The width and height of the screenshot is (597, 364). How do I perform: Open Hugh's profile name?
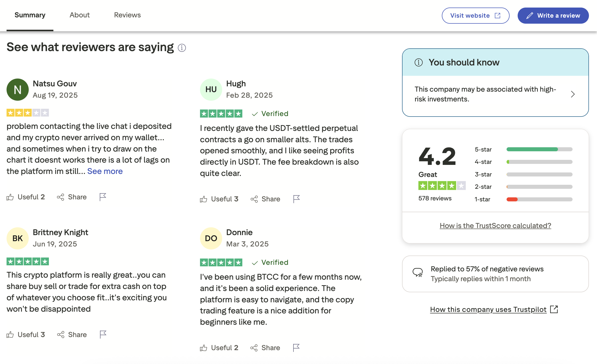[236, 84]
